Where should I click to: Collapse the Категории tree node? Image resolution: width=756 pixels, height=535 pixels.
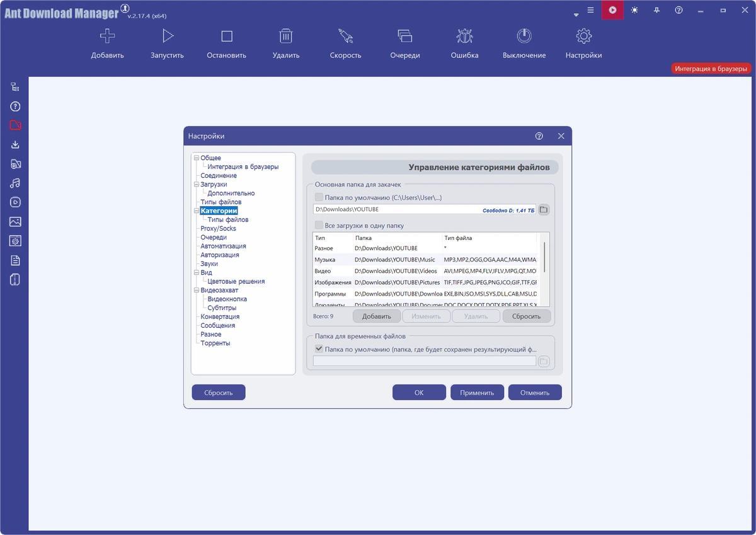(197, 211)
